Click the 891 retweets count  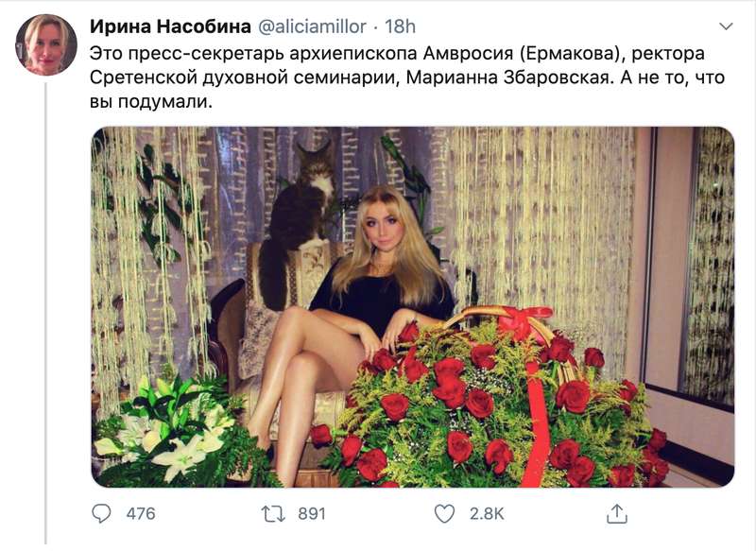tap(312, 514)
